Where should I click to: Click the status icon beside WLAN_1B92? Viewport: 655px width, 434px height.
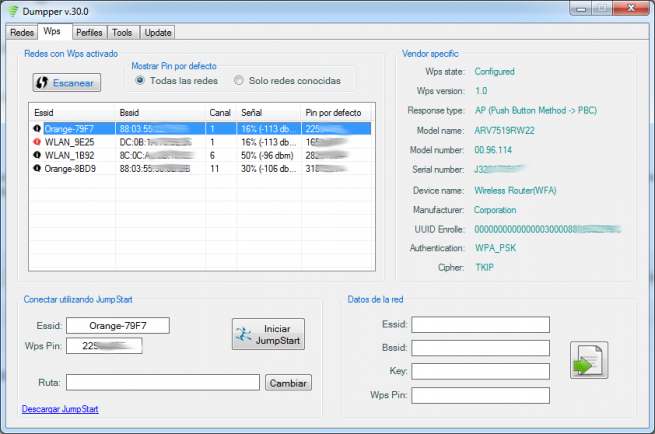[37, 155]
